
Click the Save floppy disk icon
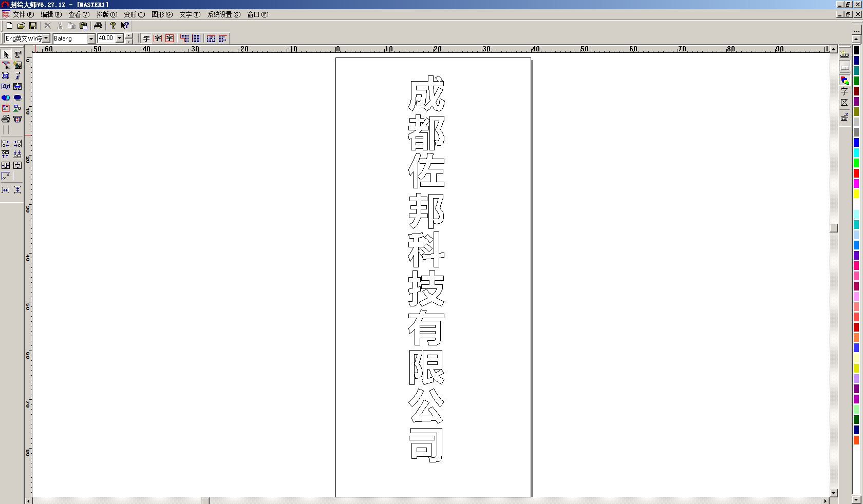coord(33,26)
